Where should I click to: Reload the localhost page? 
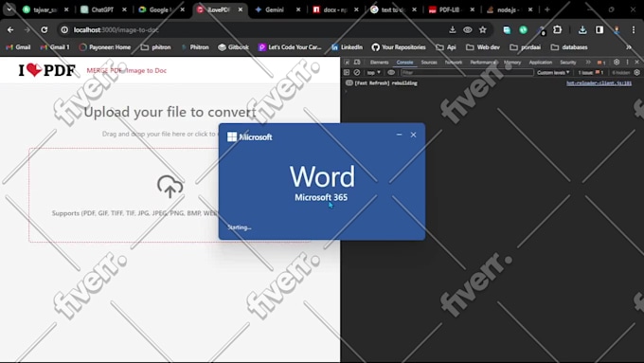pos(44,29)
